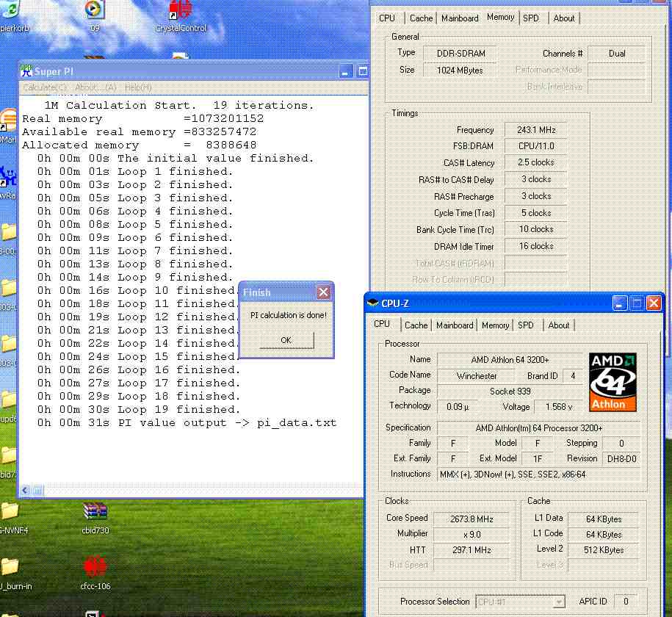This screenshot has height=617, width=672.
Task: Click the Specification field text
Action: tap(539, 428)
